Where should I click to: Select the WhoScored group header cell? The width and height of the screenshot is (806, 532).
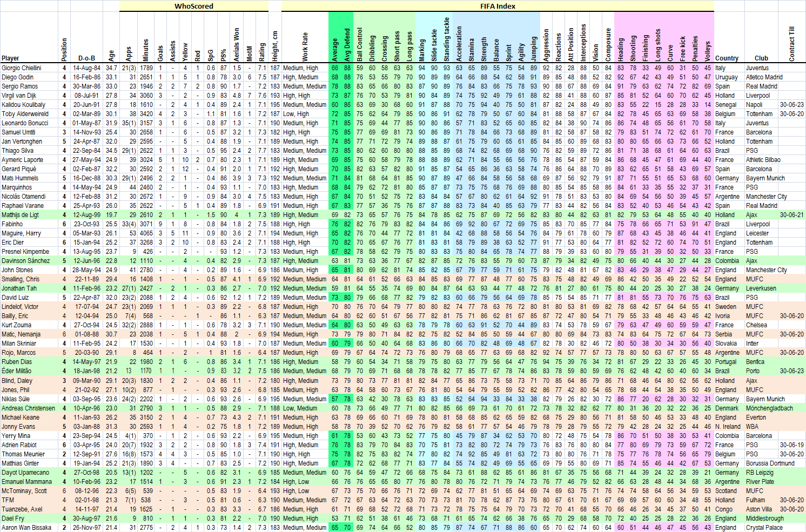click(x=194, y=6)
